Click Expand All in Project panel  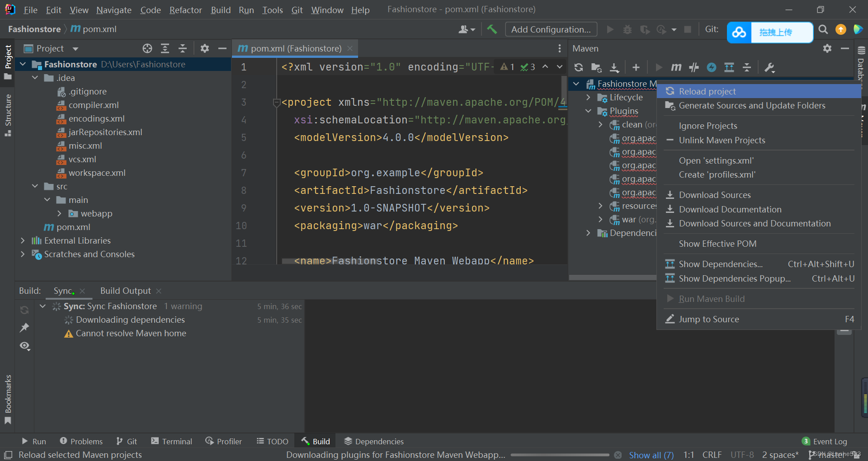(x=165, y=48)
